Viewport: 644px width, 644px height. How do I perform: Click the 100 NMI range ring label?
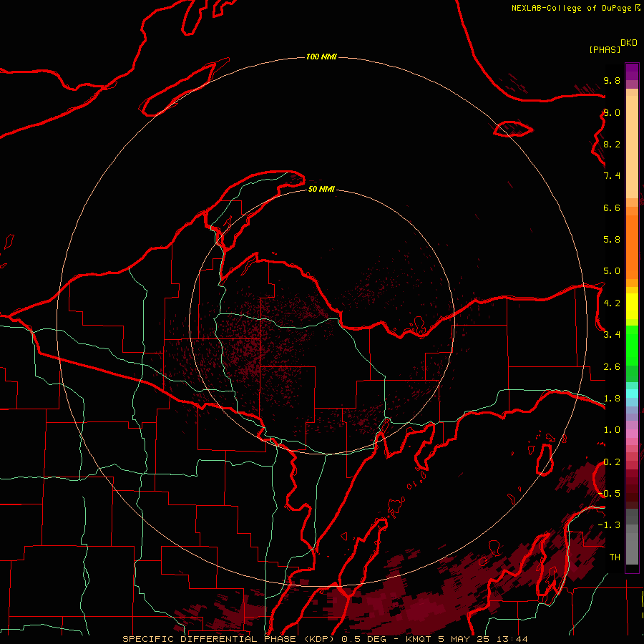click(321, 57)
